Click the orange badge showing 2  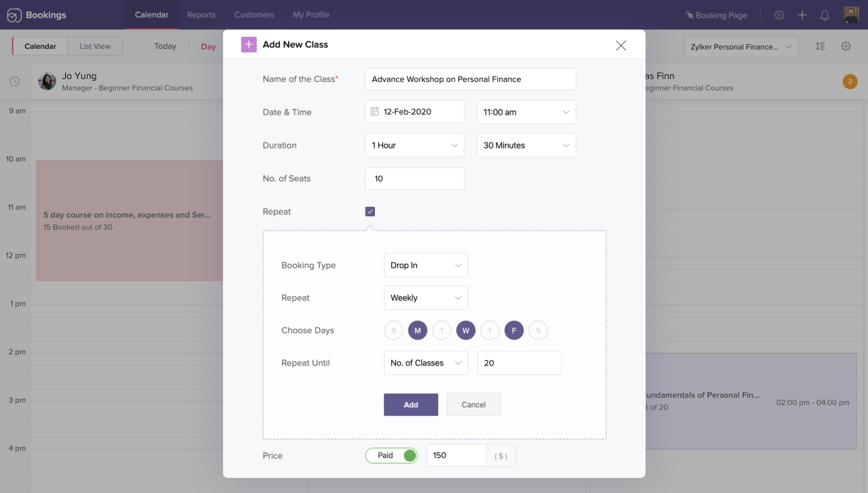pyautogui.click(x=850, y=81)
